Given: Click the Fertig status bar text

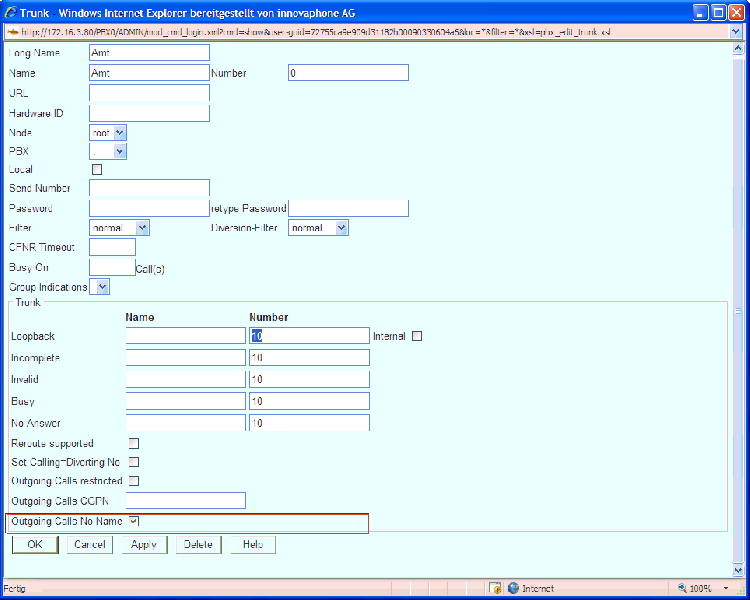Looking at the screenshot, I should point(14,589).
